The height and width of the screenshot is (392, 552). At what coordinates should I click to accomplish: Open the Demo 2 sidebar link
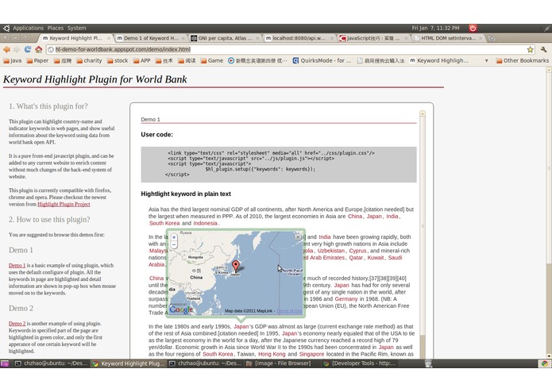(x=17, y=324)
